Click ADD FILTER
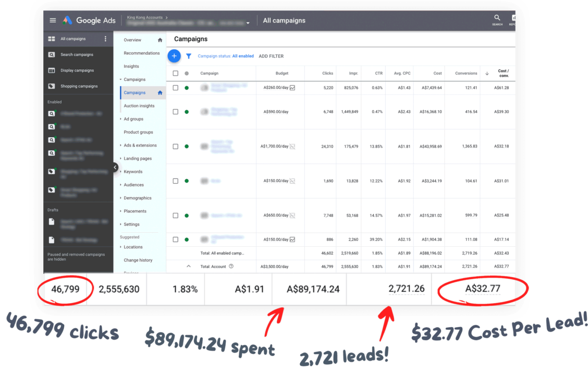 click(271, 56)
